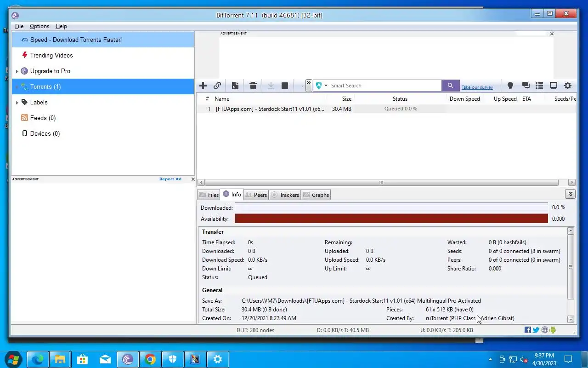Click the Report Ad link
The image size is (588, 368).
[170, 179]
